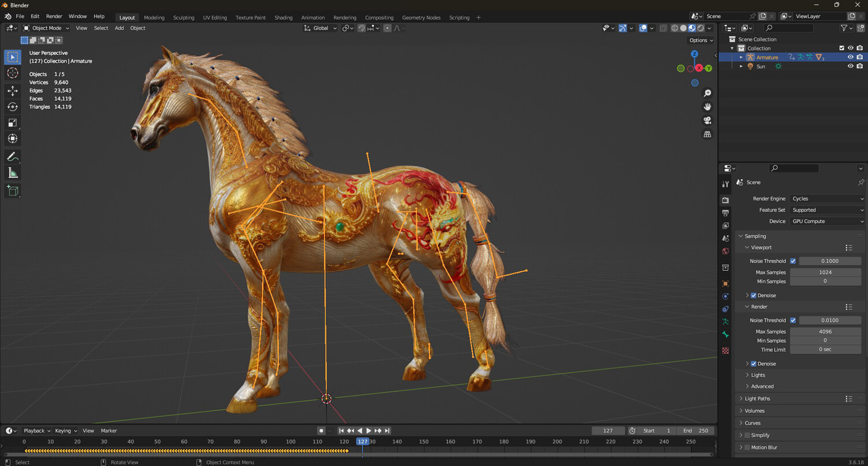868x466 pixels.
Task: Click the viewport zoom magnifier icon
Action: click(707, 93)
